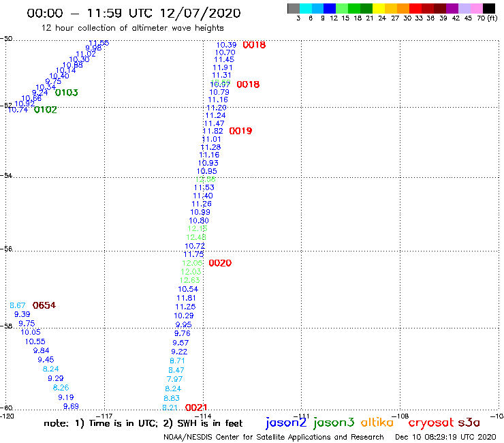Click wave height value 11.53
Screen dimensions: 504x443
pos(204,187)
